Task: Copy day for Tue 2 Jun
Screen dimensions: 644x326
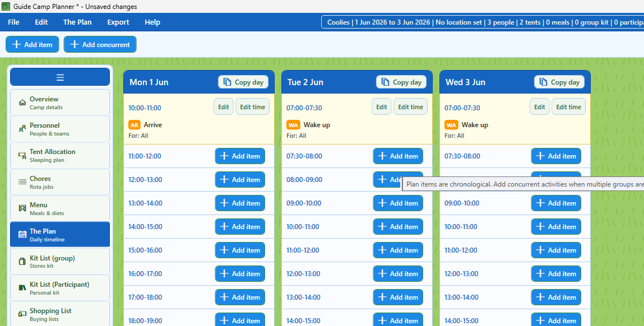Action: tap(401, 82)
